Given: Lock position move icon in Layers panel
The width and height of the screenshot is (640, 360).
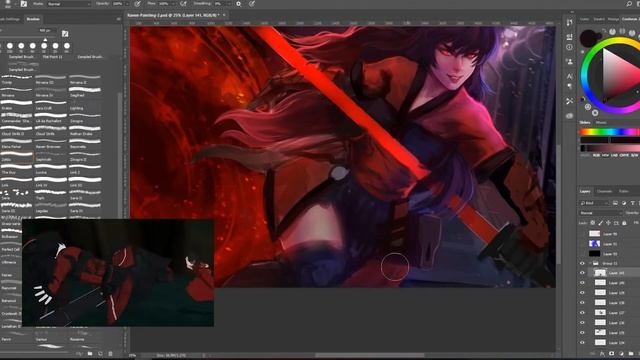Looking at the screenshot, I should coord(608,223).
